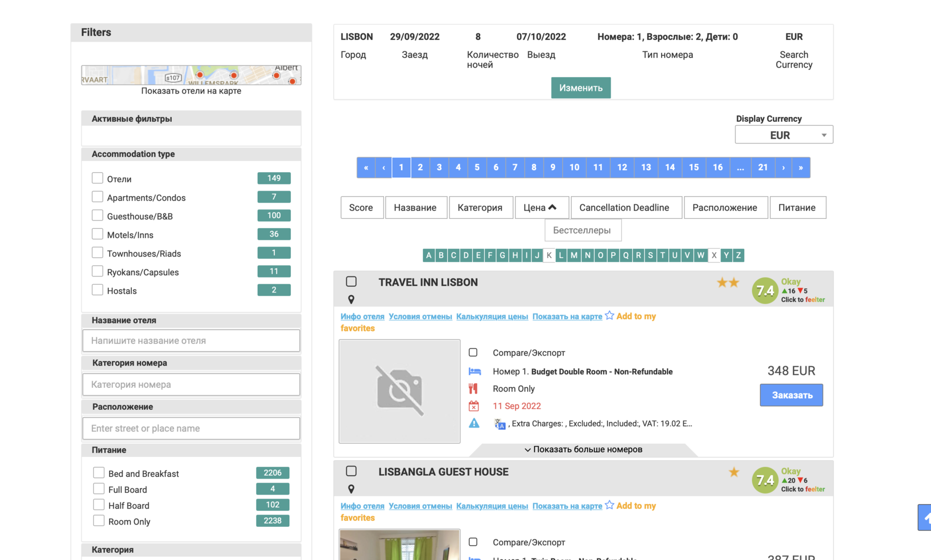Check the Full Board meal filter
Screen dimensions: 931x560
pyautogui.click(x=99, y=489)
